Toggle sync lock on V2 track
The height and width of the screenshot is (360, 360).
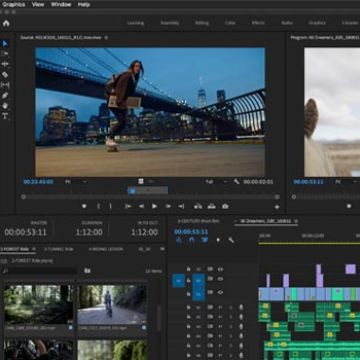(210, 279)
